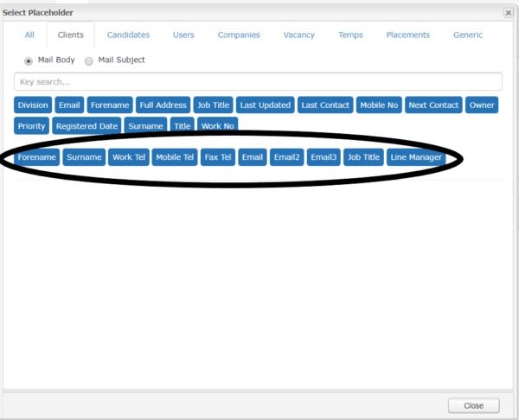Screen dimensions: 519x420
Task: Show the All placeholders tab
Action: 29,35
